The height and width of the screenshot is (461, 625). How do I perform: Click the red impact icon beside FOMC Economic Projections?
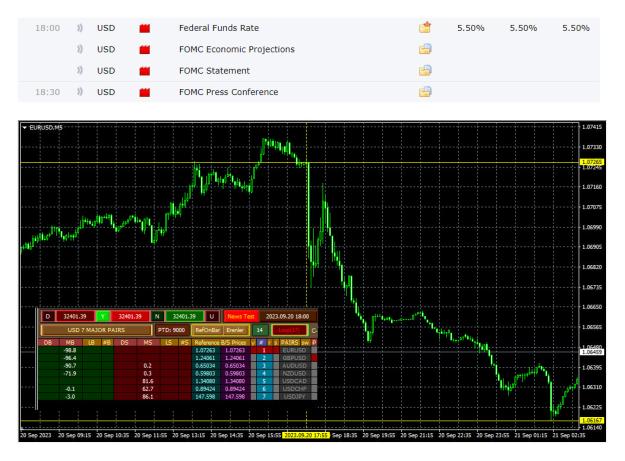click(x=145, y=49)
